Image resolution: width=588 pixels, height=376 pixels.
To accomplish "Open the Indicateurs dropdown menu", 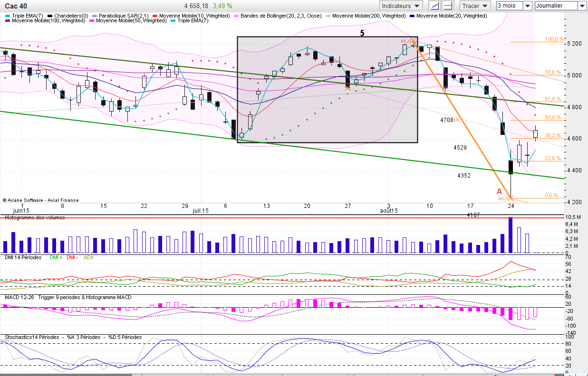I will click(401, 6).
